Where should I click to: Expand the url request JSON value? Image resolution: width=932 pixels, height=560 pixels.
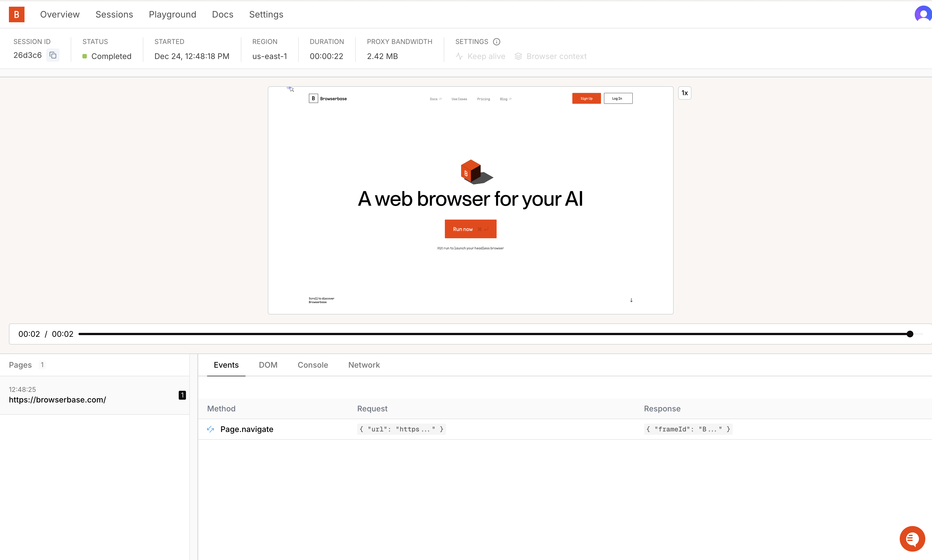point(401,429)
